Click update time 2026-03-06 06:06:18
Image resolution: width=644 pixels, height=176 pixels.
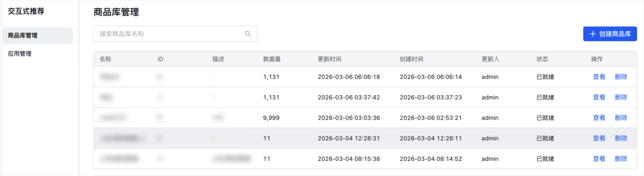pos(349,77)
